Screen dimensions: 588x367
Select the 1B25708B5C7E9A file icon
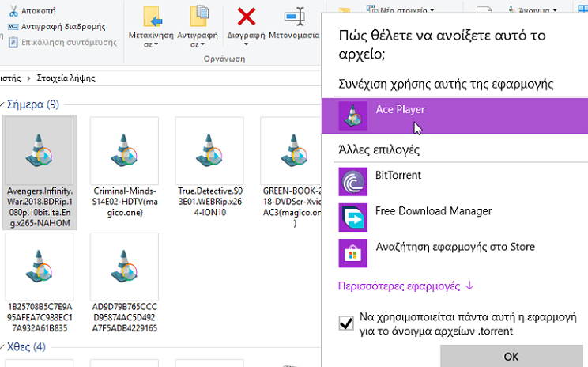tap(40, 267)
